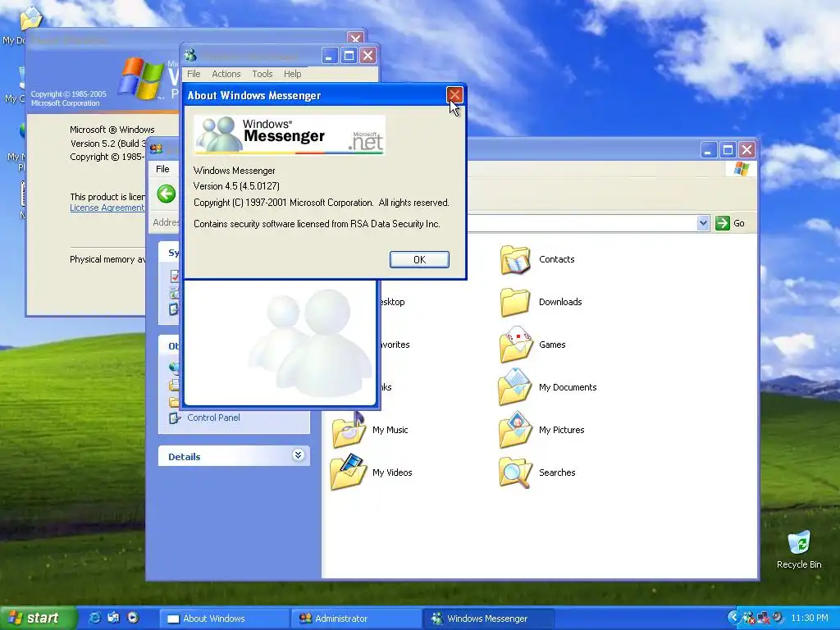Viewport: 840px width, 630px height.
Task: Select the My Videos folder icon
Action: 348,472
